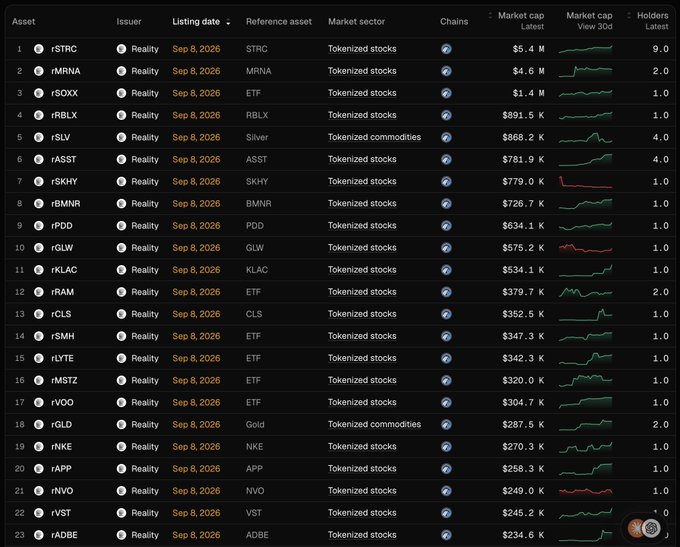Open the orange floating assistant icon

click(x=635, y=528)
